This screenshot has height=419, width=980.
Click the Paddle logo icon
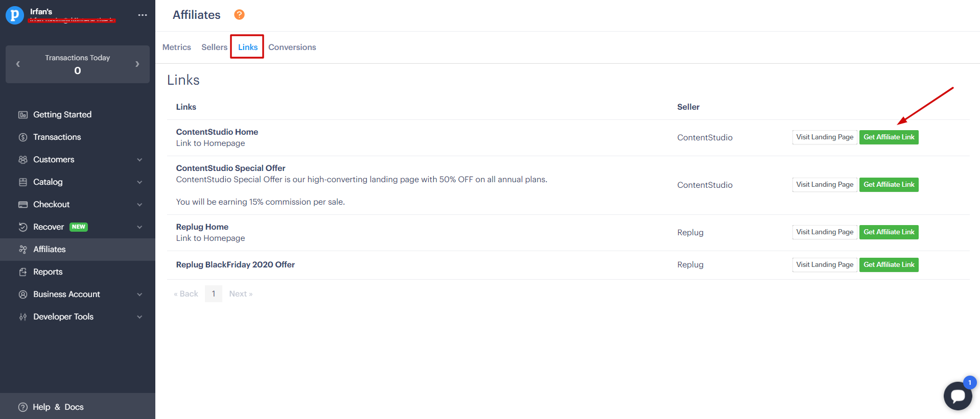click(14, 15)
